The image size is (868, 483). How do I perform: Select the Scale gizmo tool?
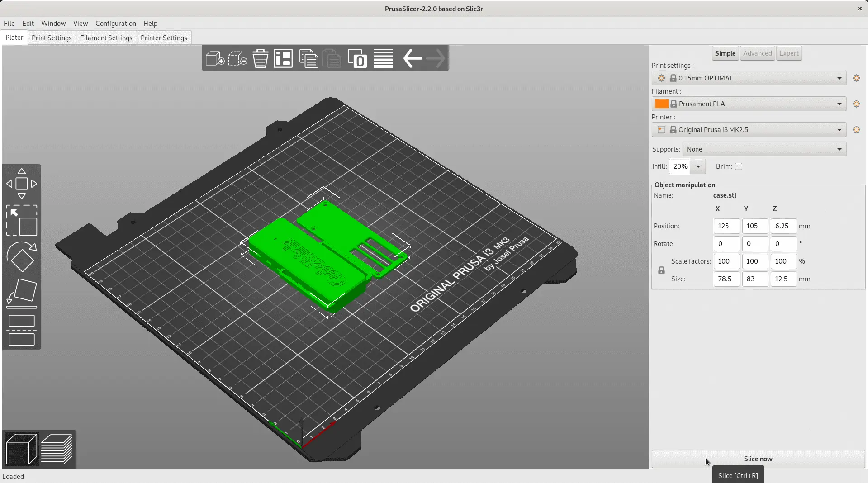coord(22,220)
